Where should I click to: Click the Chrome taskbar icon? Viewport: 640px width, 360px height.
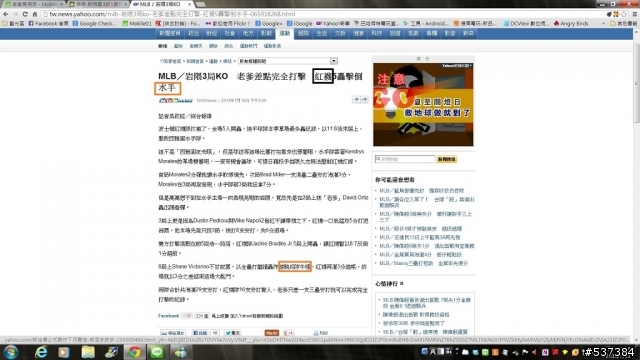tap(134, 352)
